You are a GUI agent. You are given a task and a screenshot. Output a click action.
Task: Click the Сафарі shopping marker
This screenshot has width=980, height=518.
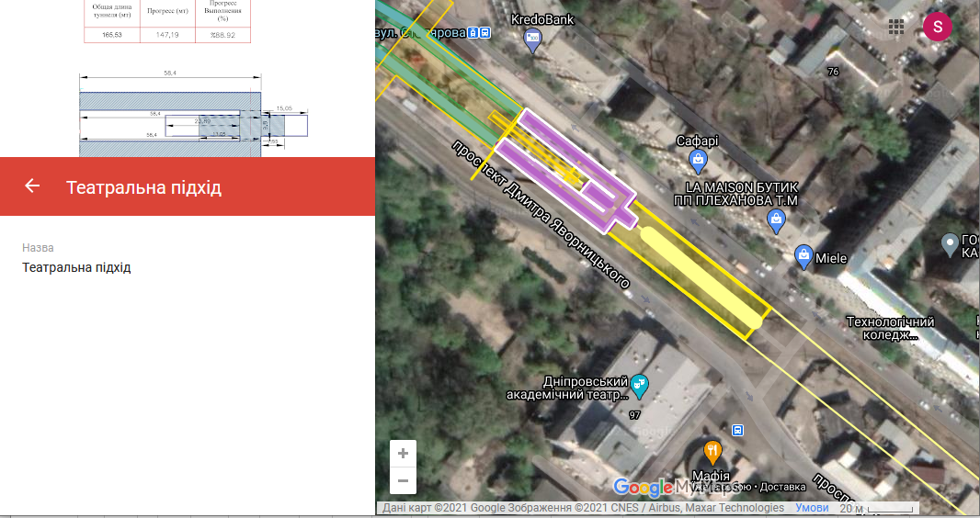(x=698, y=162)
